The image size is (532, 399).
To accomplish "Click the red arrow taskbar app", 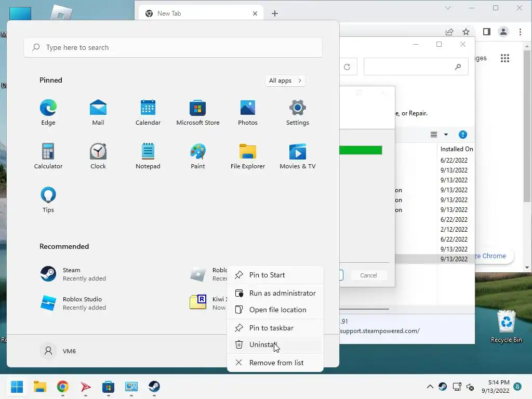I will [86, 387].
